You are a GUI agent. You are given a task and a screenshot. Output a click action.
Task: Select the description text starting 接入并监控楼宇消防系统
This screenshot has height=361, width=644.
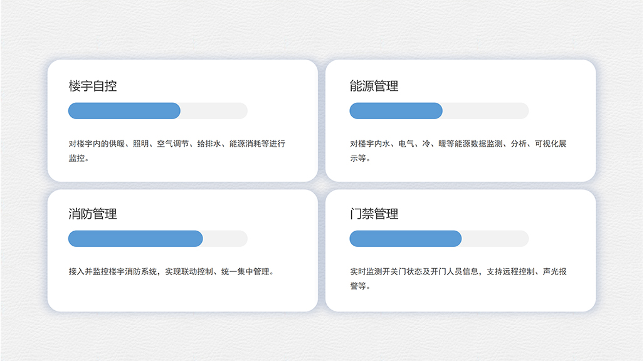171,272
